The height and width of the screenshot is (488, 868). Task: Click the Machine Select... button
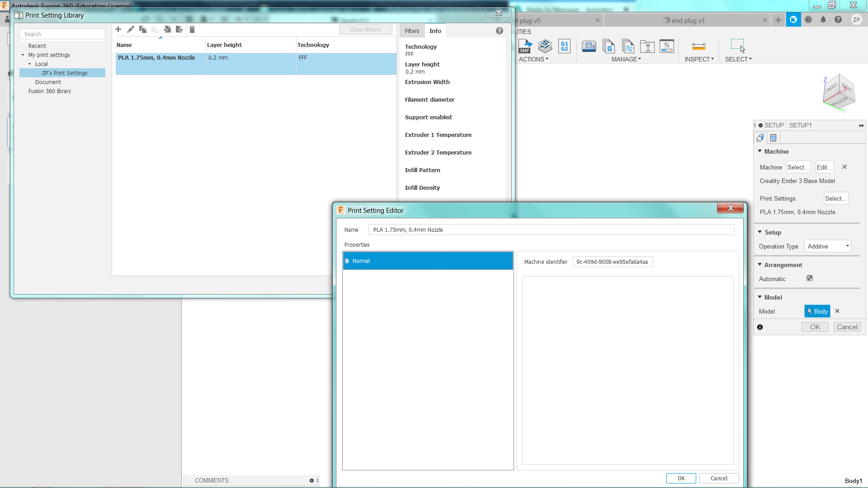click(798, 167)
